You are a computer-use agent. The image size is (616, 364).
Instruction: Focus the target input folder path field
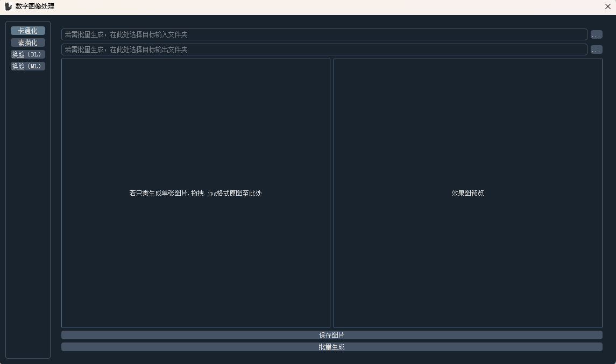[x=323, y=34]
